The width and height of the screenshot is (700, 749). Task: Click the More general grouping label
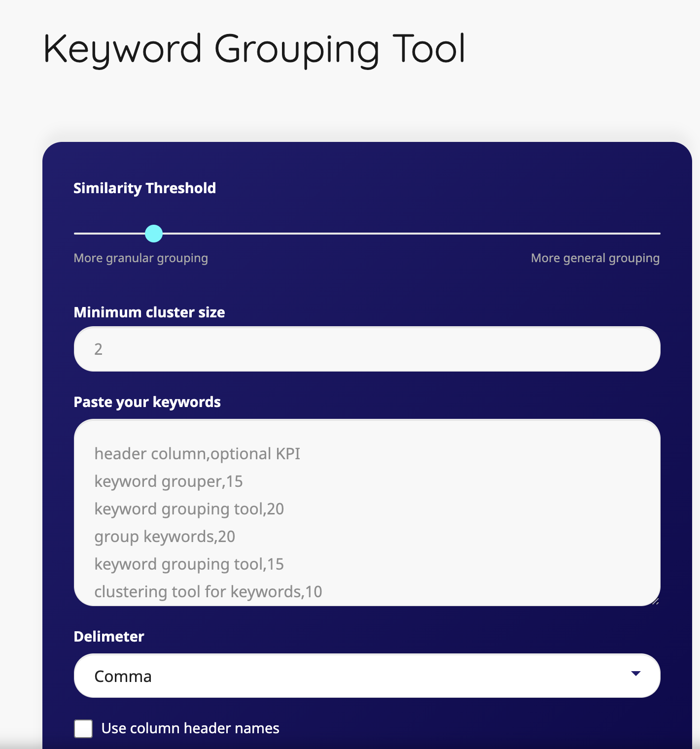(x=595, y=258)
